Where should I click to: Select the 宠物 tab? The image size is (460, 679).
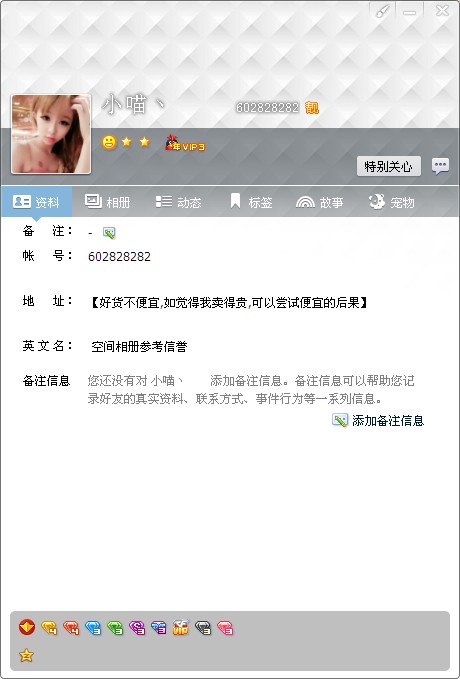392,202
